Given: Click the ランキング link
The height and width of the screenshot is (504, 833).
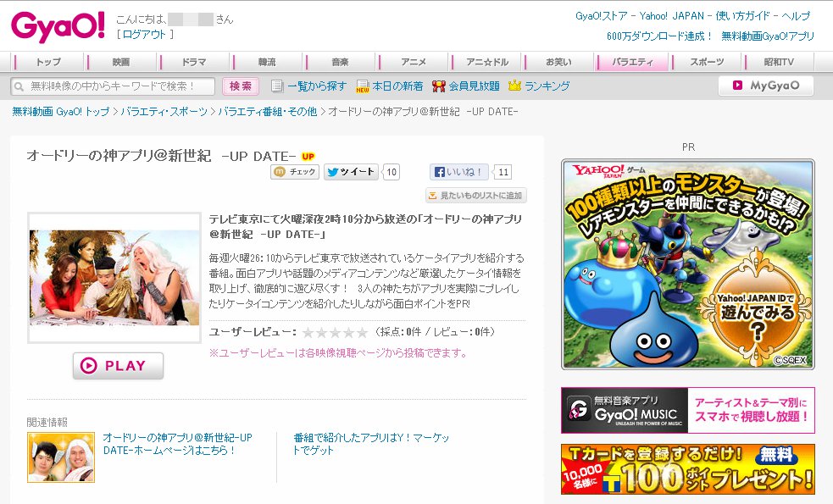Looking at the screenshot, I should click(x=547, y=86).
